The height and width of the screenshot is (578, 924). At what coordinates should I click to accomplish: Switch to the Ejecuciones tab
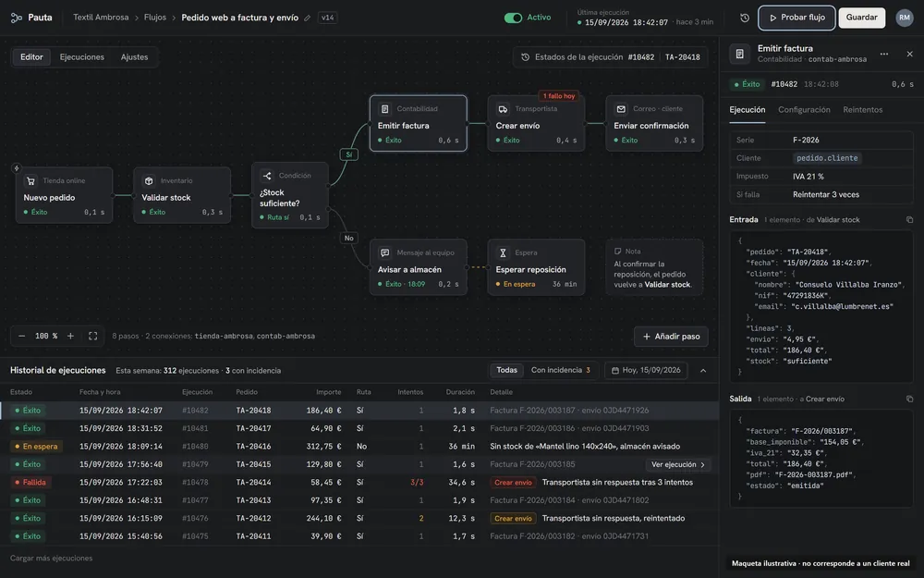pyautogui.click(x=82, y=57)
